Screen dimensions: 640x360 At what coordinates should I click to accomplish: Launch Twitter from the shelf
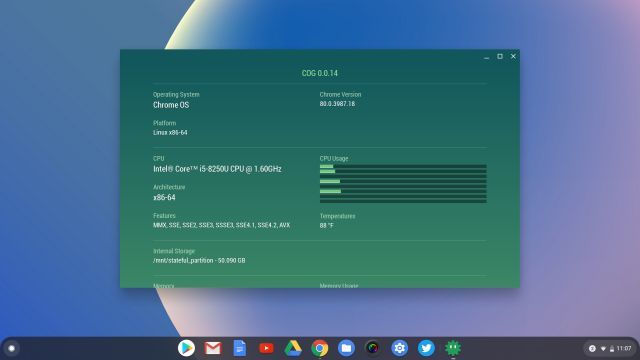tap(426, 348)
